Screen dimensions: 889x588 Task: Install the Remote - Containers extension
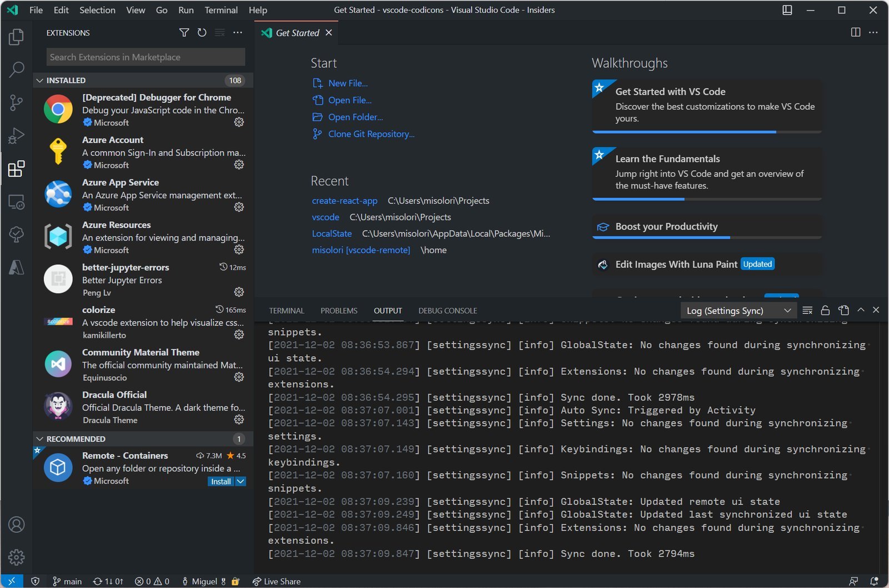coord(221,482)
